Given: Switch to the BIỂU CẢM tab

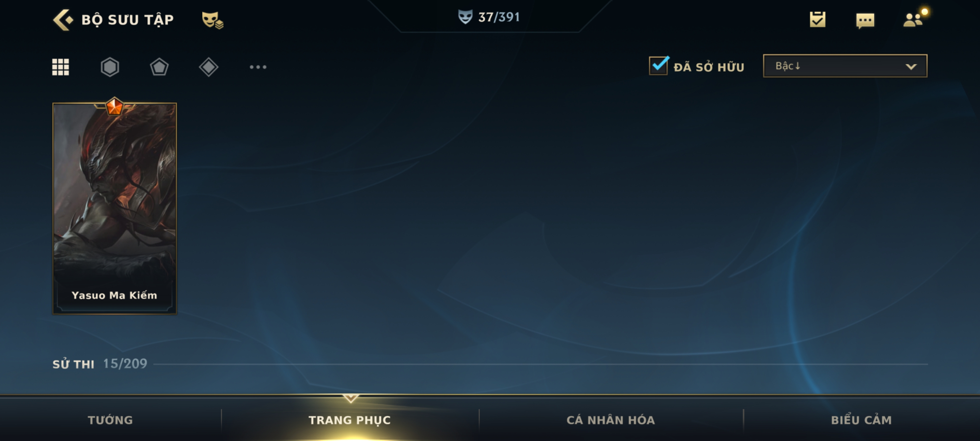Looking at the screenshot, I should [x=861, y=420].
